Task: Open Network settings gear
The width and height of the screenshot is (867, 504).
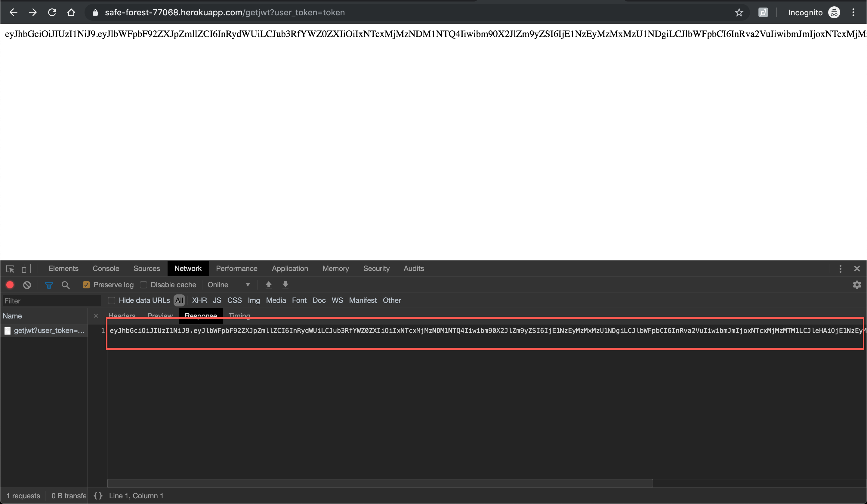Action: (857, 285)
